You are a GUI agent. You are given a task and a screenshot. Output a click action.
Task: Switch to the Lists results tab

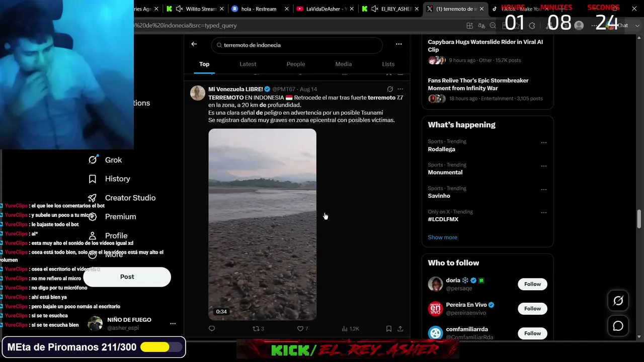tap(388, 64)
